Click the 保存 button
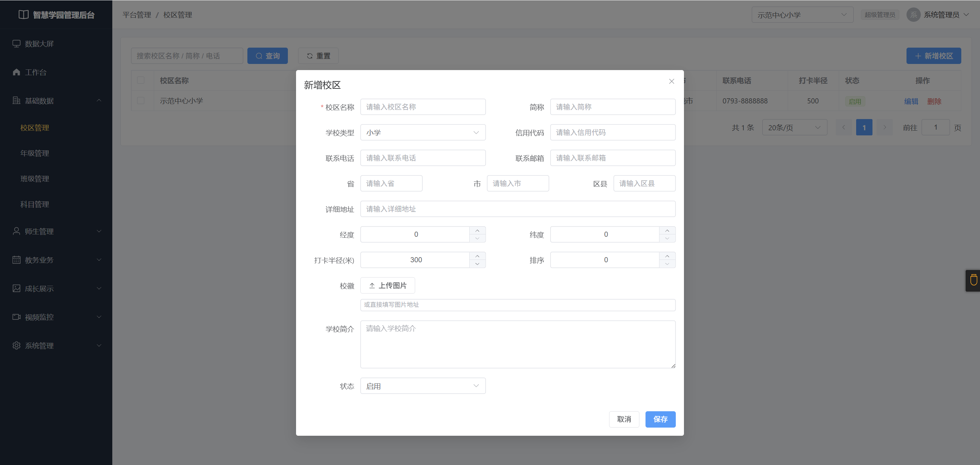The image size is (980, 465). pos(660,419)
